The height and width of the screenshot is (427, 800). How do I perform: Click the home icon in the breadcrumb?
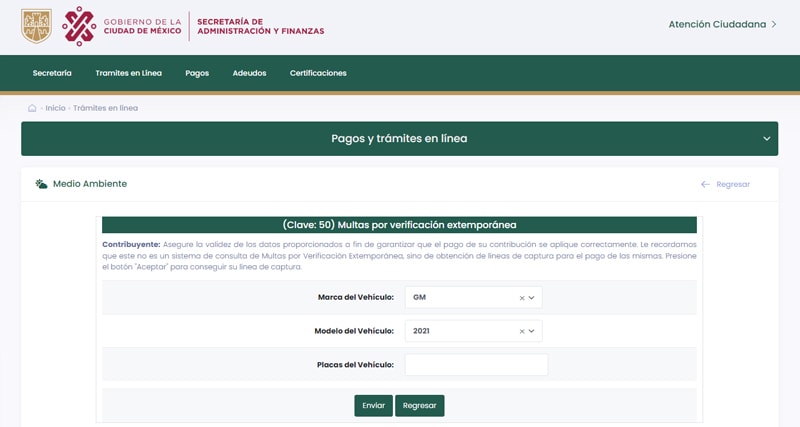[32, 108]
